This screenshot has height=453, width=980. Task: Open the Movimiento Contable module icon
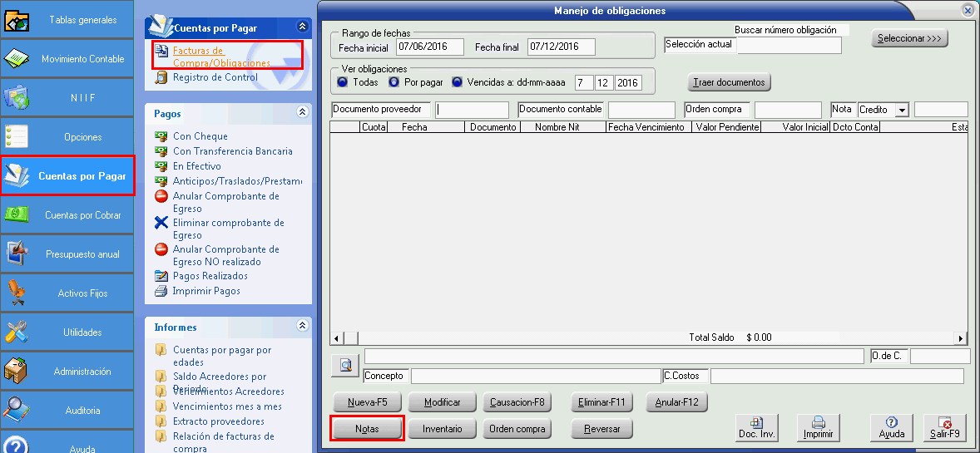17,59
